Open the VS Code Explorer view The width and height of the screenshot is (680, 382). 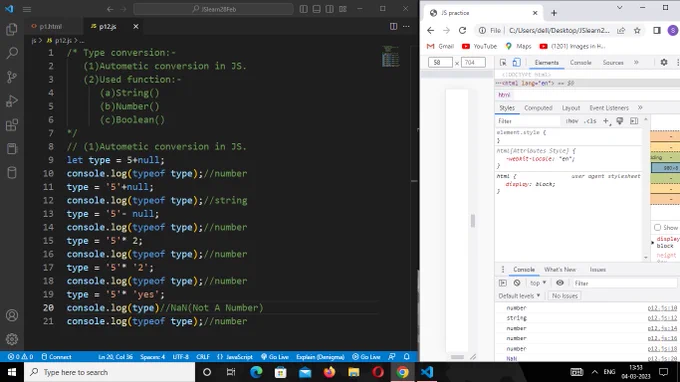tap(12, 29)
